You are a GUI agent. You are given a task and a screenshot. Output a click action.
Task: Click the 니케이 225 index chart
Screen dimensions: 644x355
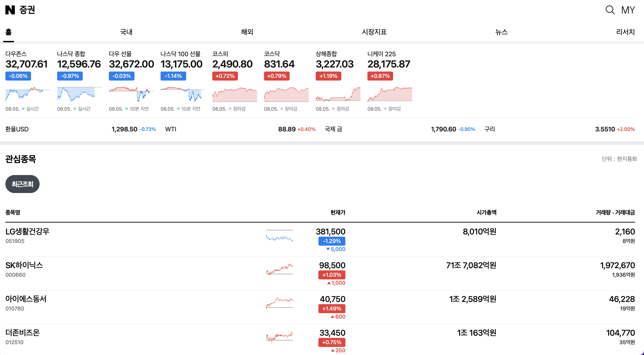pyautogui.click(x=389, y=94)
